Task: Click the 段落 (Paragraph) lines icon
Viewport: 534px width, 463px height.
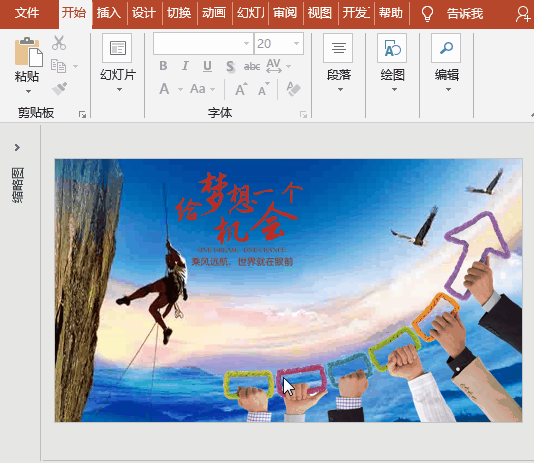Action: click(x=338, y=48)
